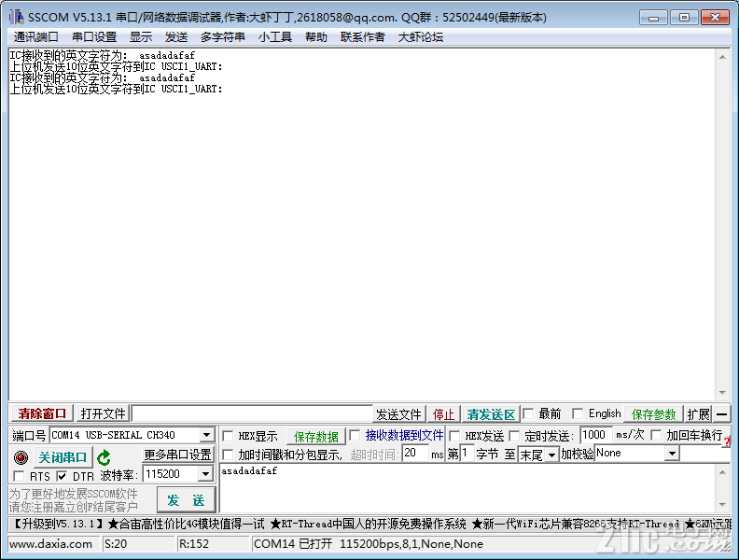Click the red port status indicator icon
Screen dimensions: 739x560
click(x=21, y=457)
